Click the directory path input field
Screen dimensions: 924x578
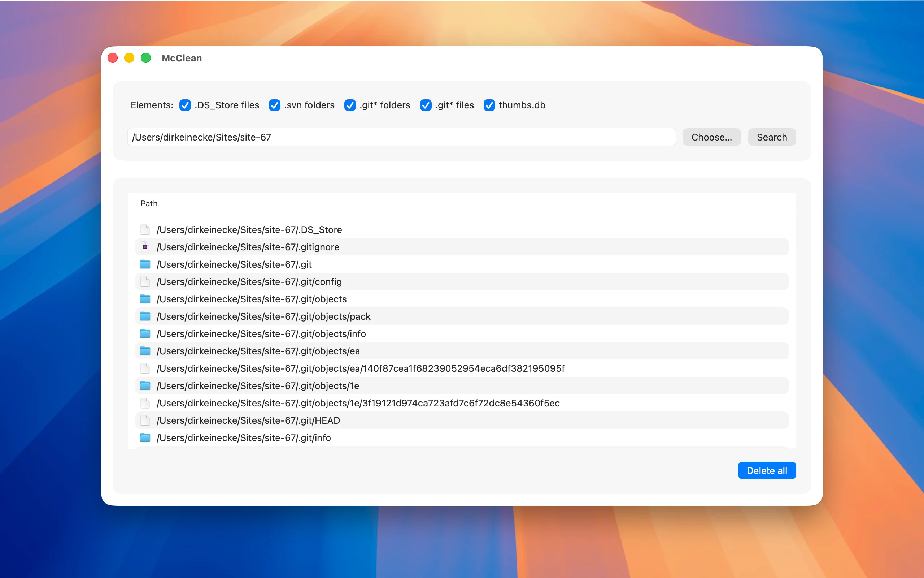tap(402, 137)
